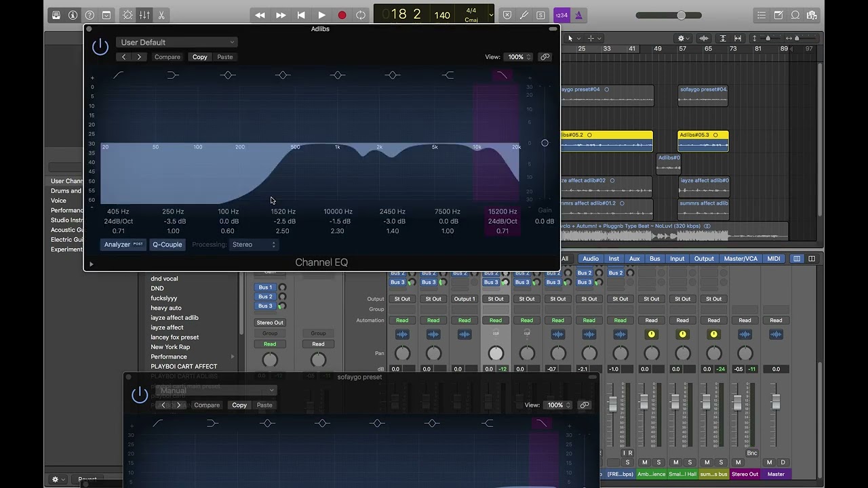Click the Tuner icon in toolbar
The width and height of the screenshot is (868, 488).
coord(524,15)
